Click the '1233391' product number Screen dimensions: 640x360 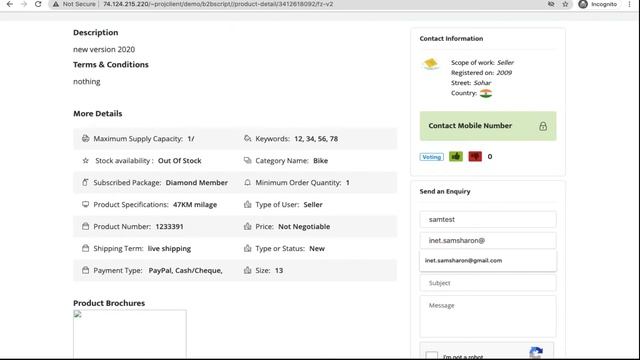(x=169, y=227)
